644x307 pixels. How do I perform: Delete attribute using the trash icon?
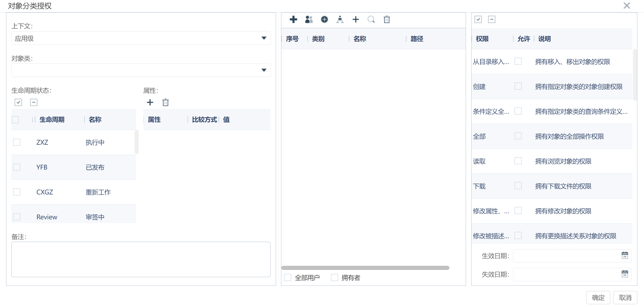pyautogui.click(x=166, y=102)
